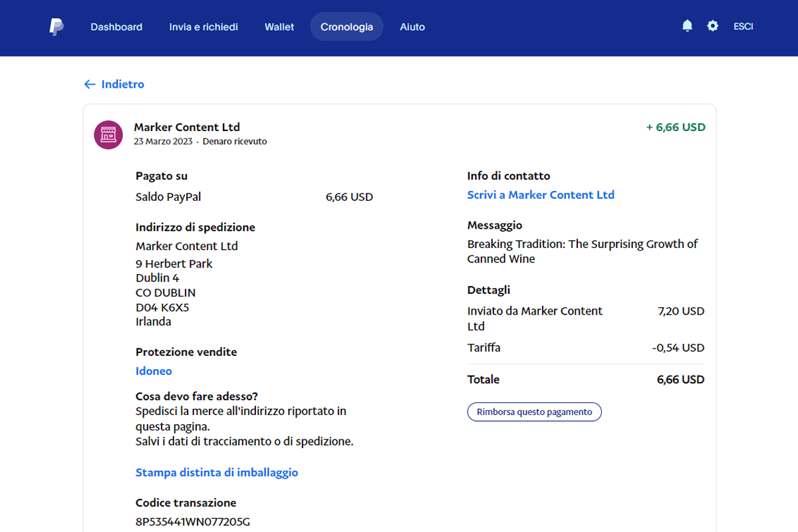The width and height of the screenshot is (798, 532).
Task: Click the Saldo PayPal label
Action: (168, 197)
